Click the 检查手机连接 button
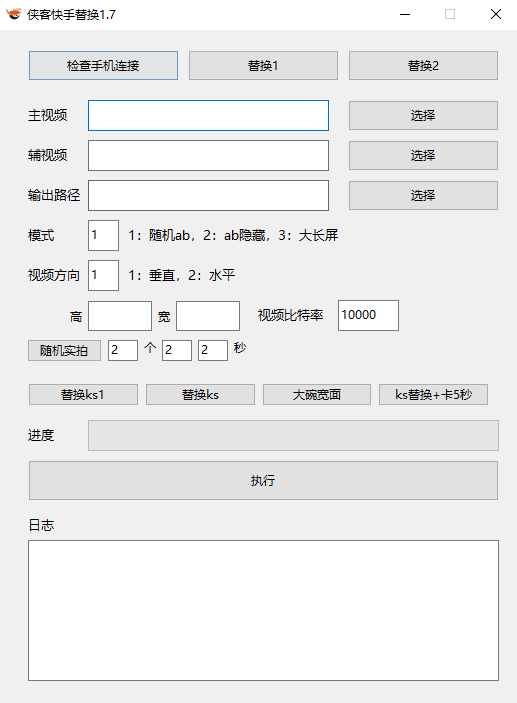Viewport: 517px width, 703px height. click(x=103, y=65)
